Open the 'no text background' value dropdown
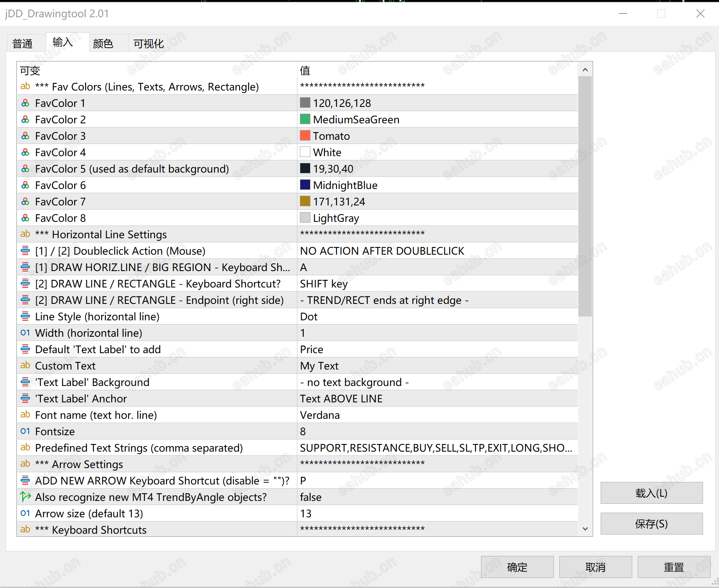 tap(438, 382)
